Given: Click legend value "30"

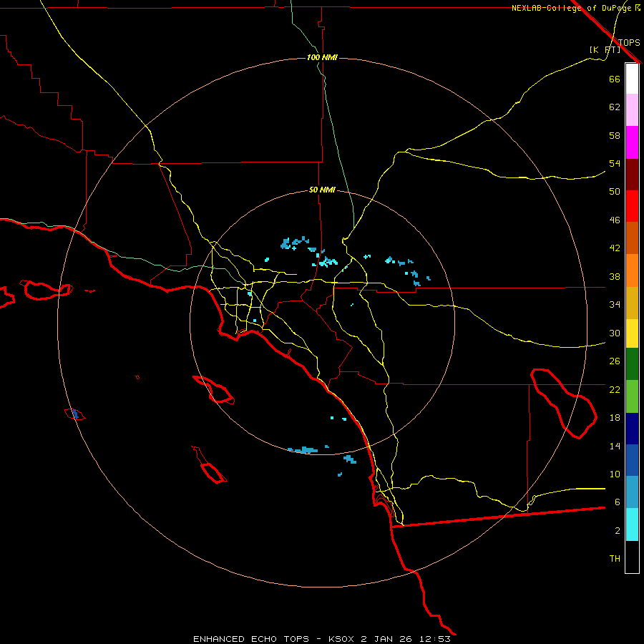Looking at the screenshot, I should point(615,333).
